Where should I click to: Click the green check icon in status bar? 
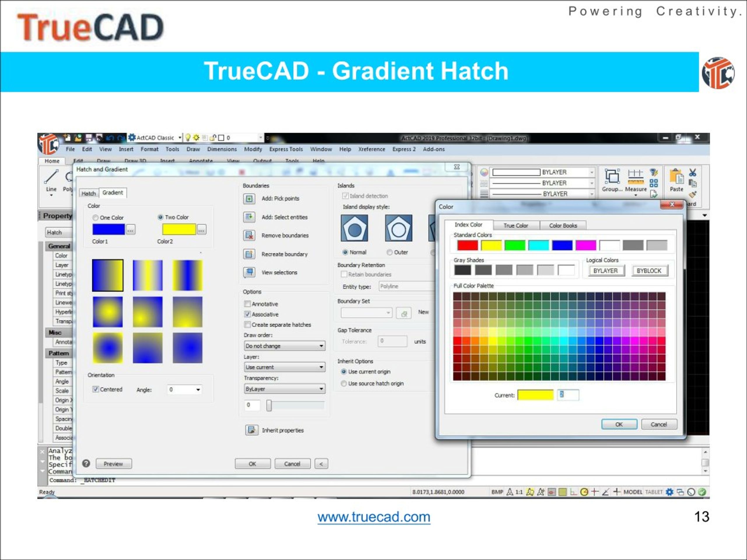click(702, 492)
